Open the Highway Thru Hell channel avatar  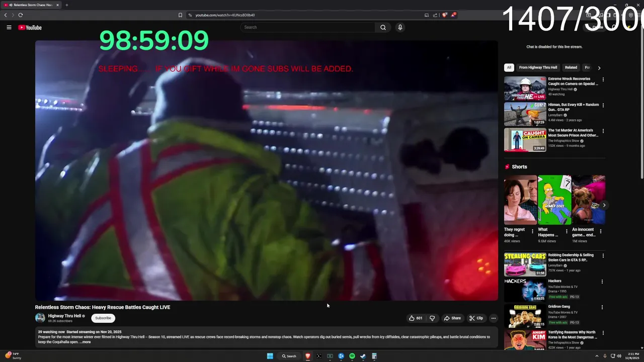(x=40, y=318)
